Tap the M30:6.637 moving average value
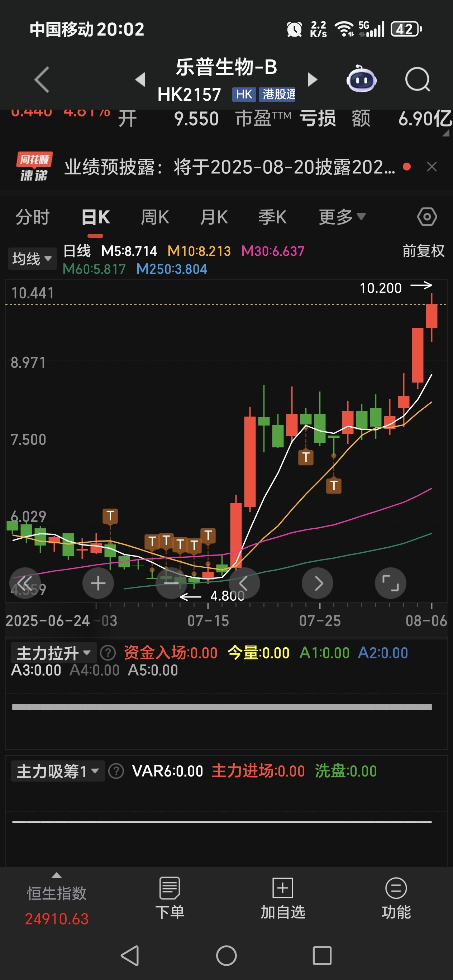Image resolution: width=453 pixels, height=980 pixels. pos(273,251)
